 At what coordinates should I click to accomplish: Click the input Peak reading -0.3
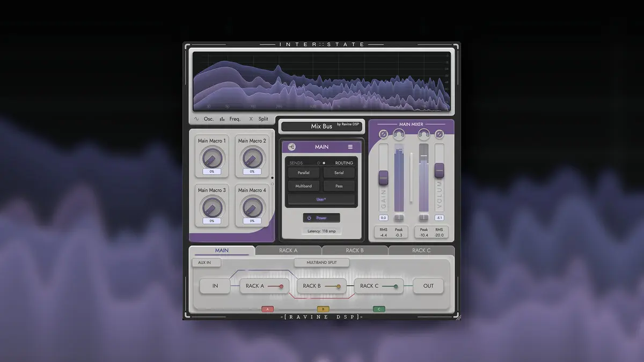coord(399,235)
